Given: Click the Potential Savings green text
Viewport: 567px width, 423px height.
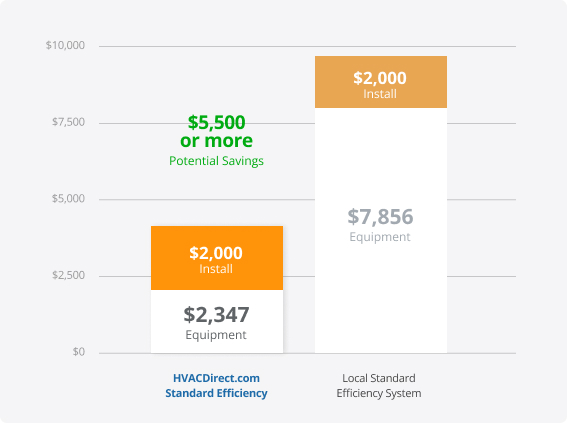Looking at the screenshot, I should click(216, 161).
